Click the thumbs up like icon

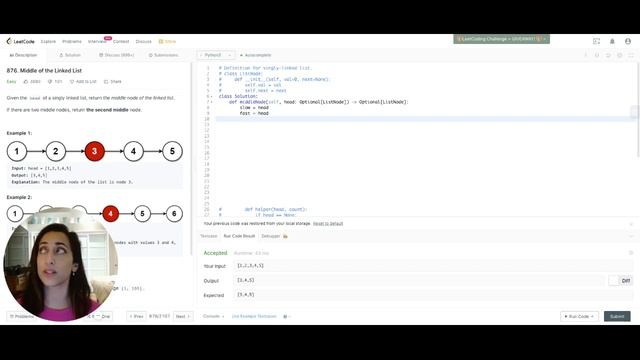tap(26, 82)
